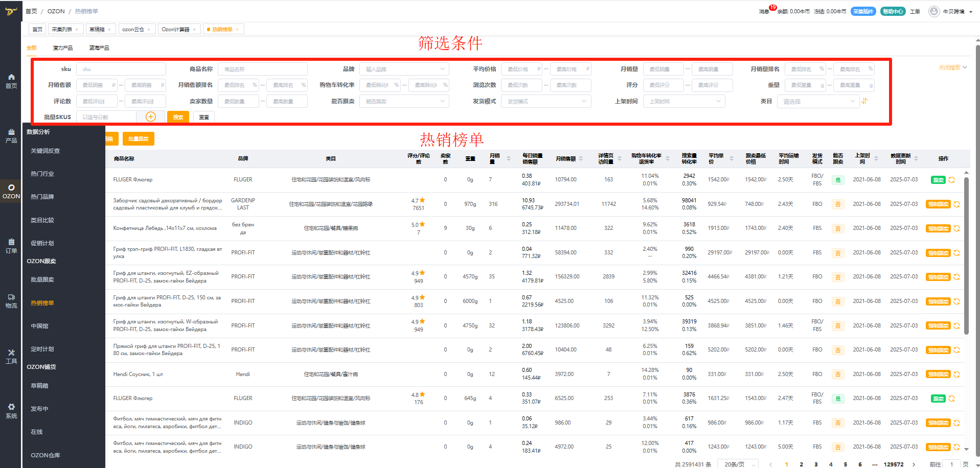
Task: Refresh the GARDENP LAST row data
Action: tap(956, 204)
